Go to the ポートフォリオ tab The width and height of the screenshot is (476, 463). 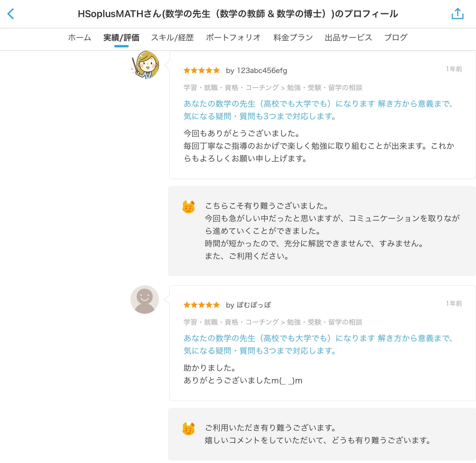point(233,37)
